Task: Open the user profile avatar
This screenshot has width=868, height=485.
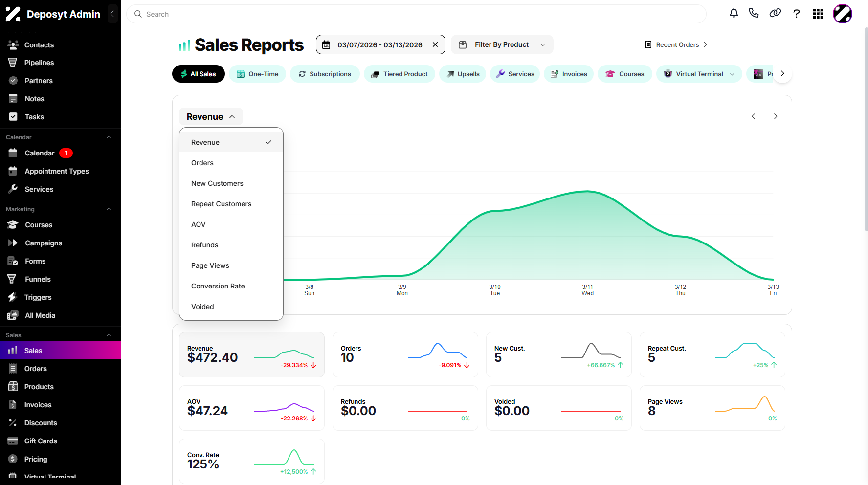Action: pos(843,14)
